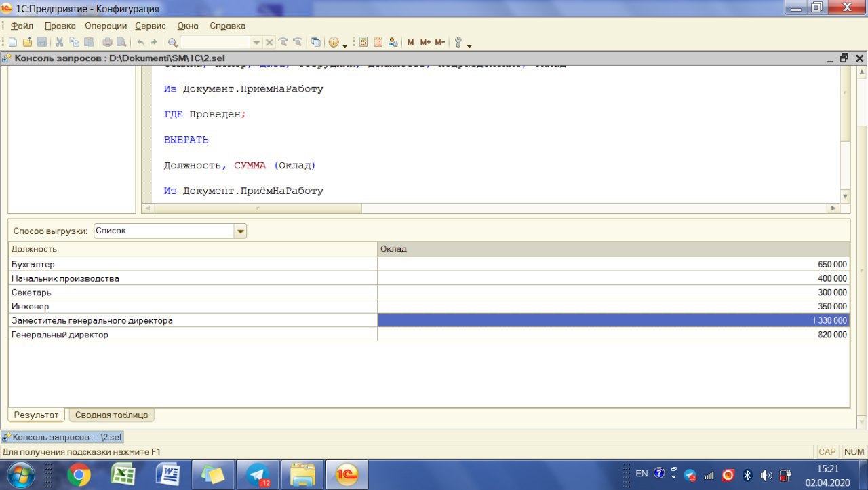The height and width of the screenshot is (490, 868).
Task: Click inside the toolbar search text field
Action: click(215, 42)
